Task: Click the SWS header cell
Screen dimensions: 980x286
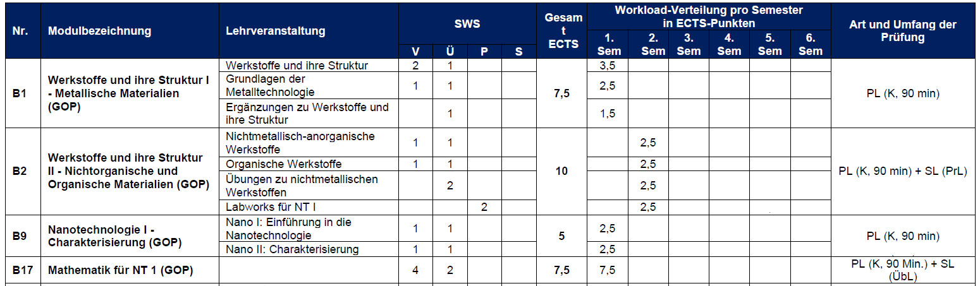Action: pyautogui.click(x=467, y=24)
